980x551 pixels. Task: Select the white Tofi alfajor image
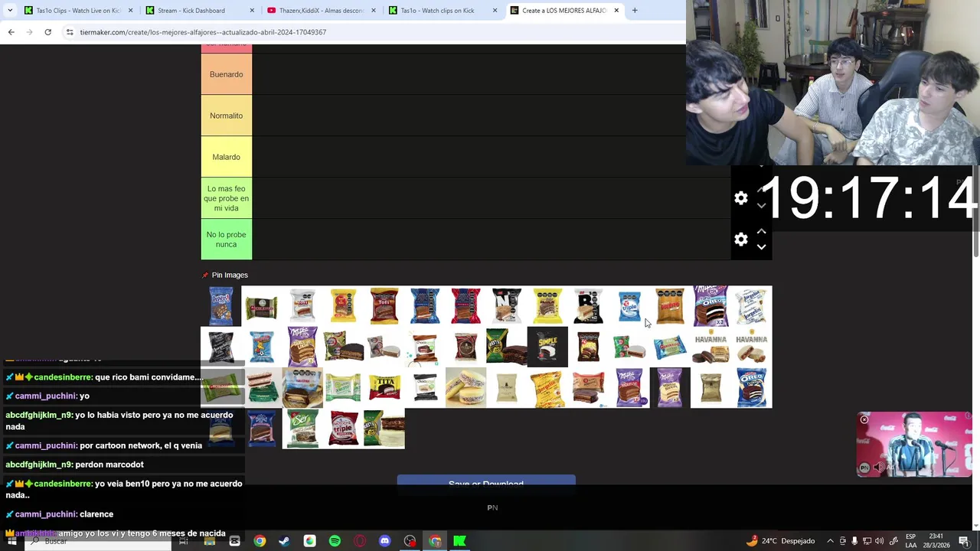pyautogui.click(x=302, y=305)
